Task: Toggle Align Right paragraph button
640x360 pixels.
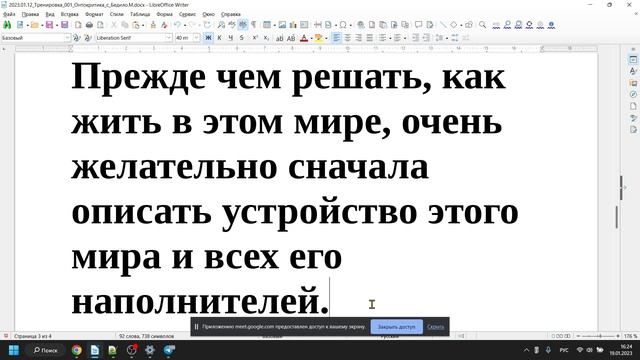Action: [x=358, y=38]
